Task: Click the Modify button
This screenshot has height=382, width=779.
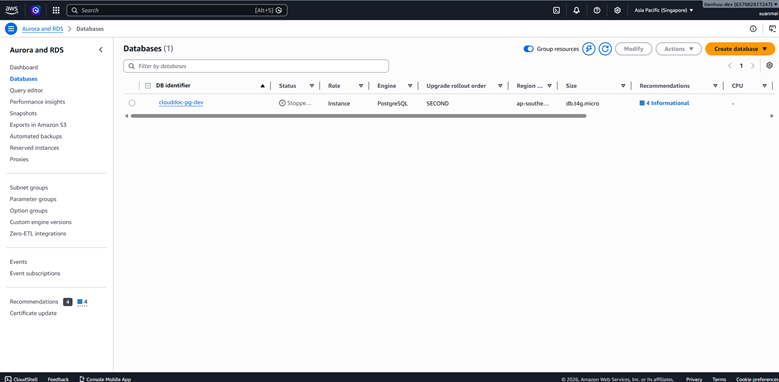Action: pyautogui.click(x=633, y=49)
